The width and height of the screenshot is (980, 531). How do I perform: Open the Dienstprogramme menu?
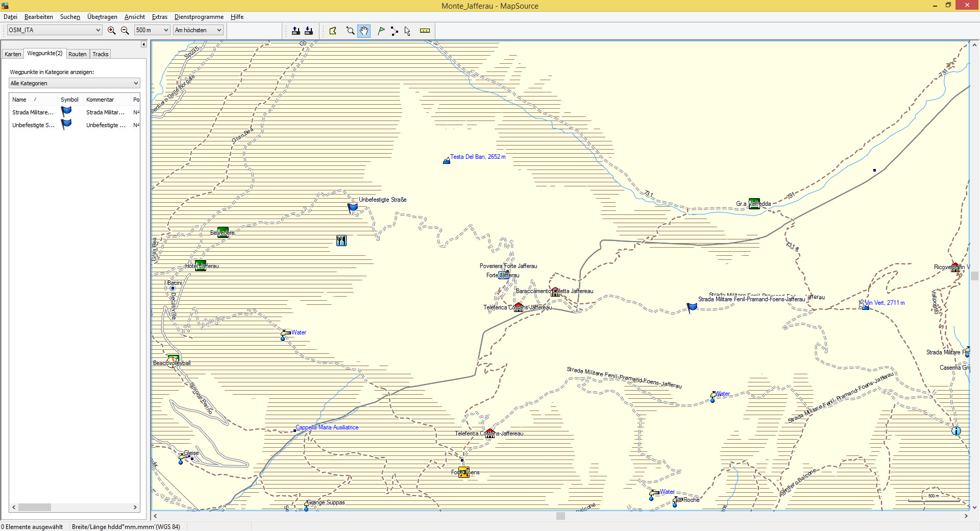(x=199, y=17)
